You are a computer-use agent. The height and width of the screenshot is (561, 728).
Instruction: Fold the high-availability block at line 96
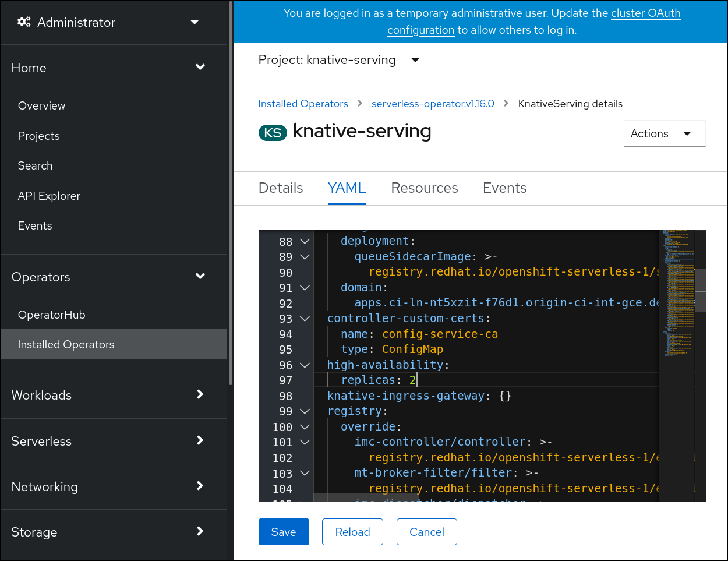(x=305, y=365)
